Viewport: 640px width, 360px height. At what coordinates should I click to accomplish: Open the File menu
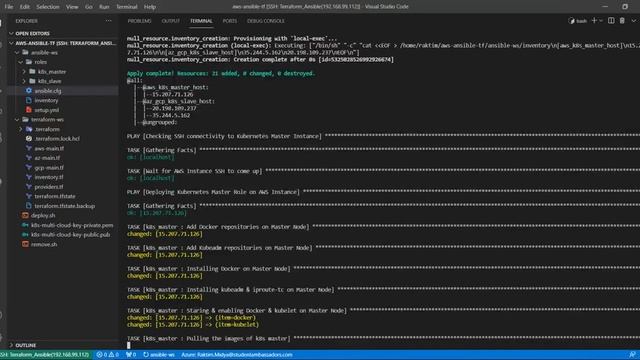pos(9,7)
